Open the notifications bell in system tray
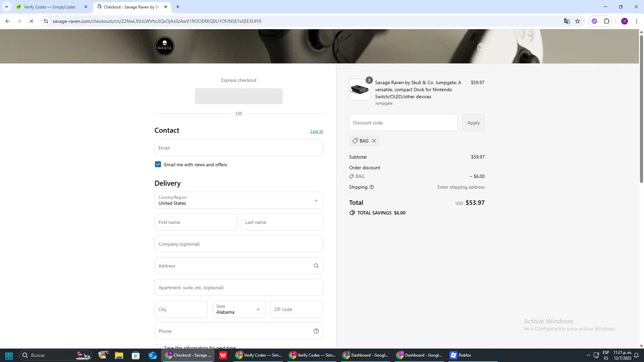 point(636,356)
